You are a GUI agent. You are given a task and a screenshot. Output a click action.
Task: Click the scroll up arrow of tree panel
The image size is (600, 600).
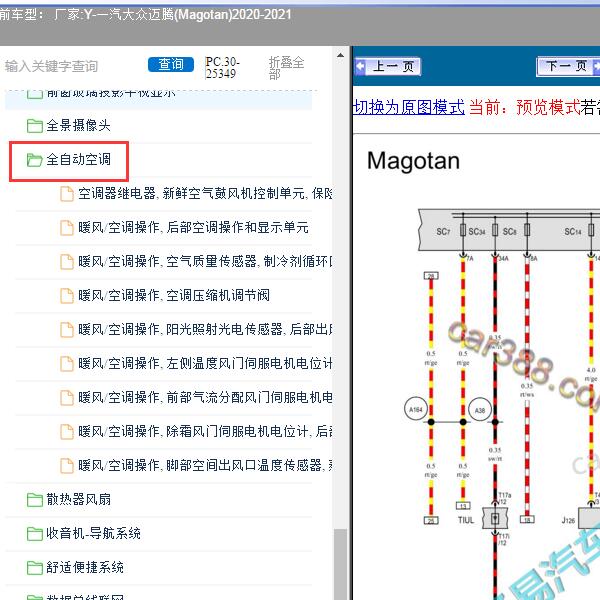tap(340, 55)
